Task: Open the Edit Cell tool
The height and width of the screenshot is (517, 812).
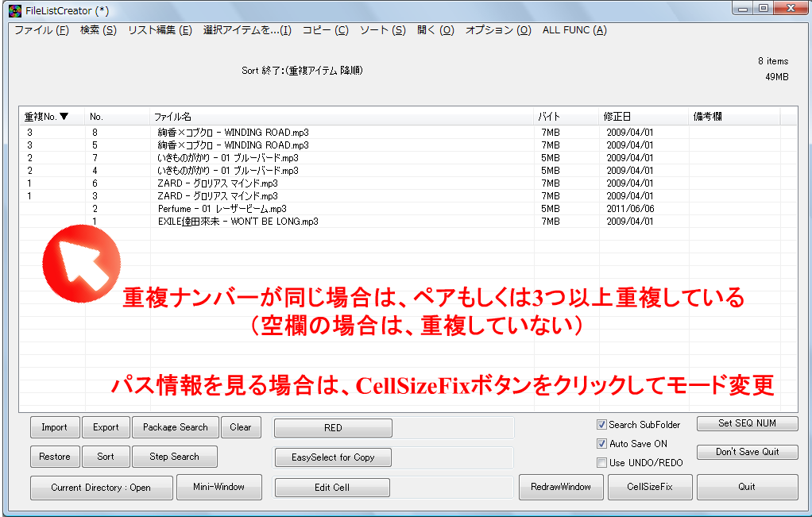Action: (332, 487)
